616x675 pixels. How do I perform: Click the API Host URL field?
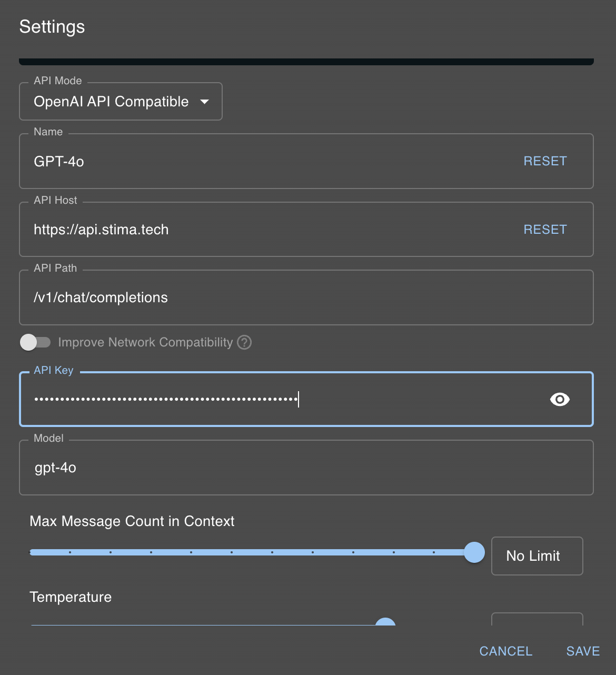[x=263, y=230]
